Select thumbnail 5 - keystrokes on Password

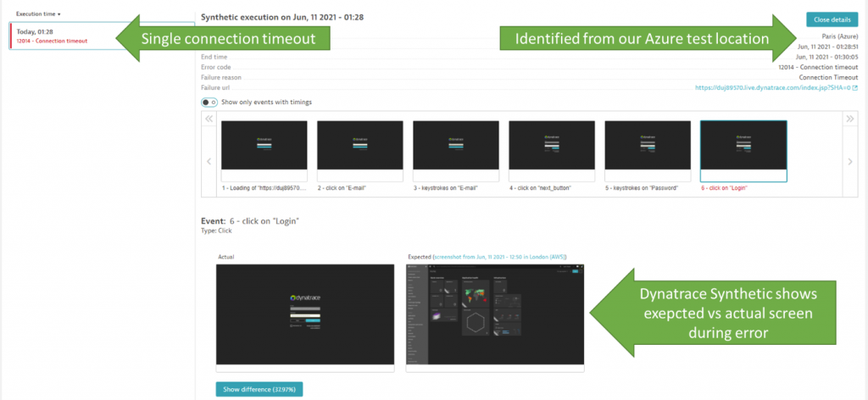648,152
